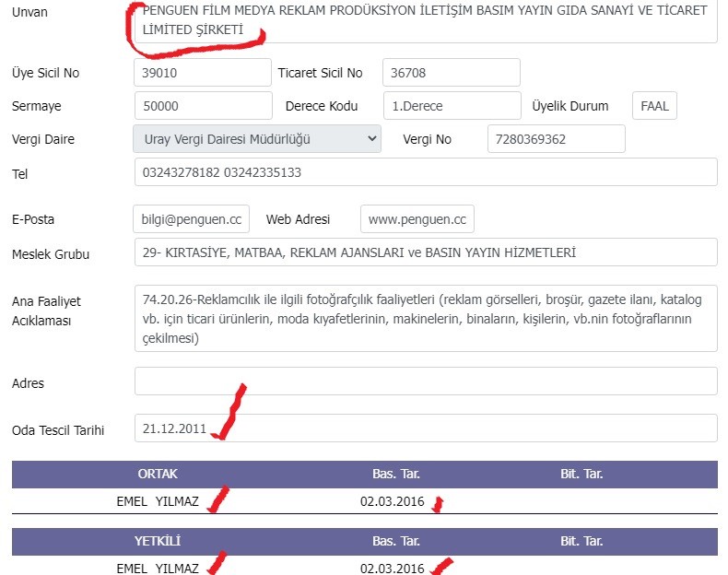
Task: Select the Oda Tescil Tarihi field 21.12.2011
Action: 426,428
